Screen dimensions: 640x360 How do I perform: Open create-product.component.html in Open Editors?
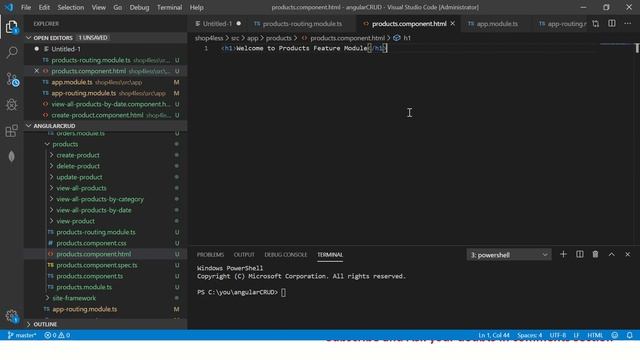click(x=97, y=115)
